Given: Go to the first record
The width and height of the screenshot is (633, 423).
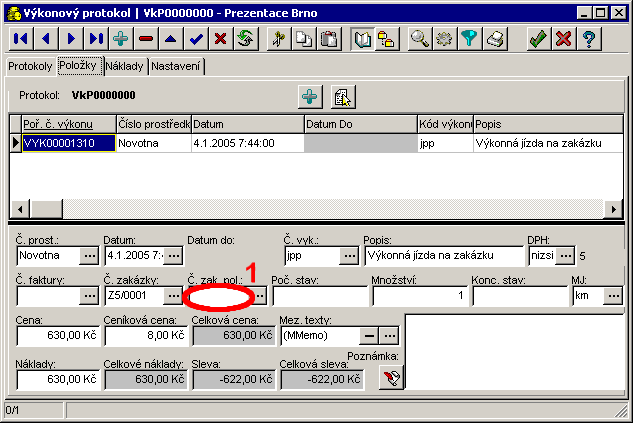Looking at the screenshot, I should pos(19,39).
